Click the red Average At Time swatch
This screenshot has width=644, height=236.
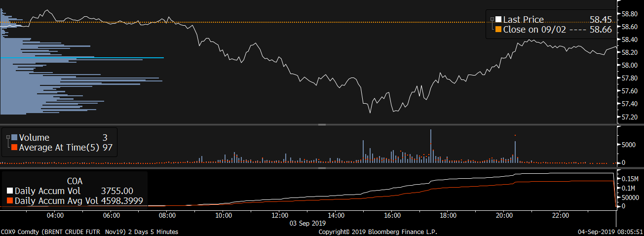(14, 147)
